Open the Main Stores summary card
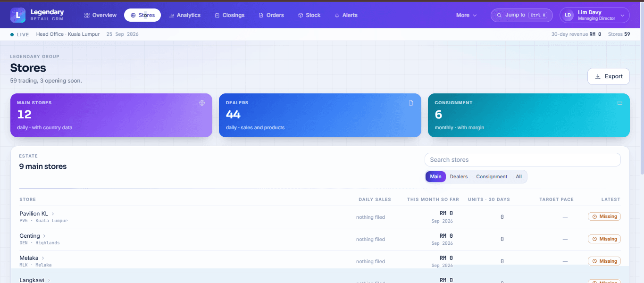 pyautogui.click(x=111, y=115)
